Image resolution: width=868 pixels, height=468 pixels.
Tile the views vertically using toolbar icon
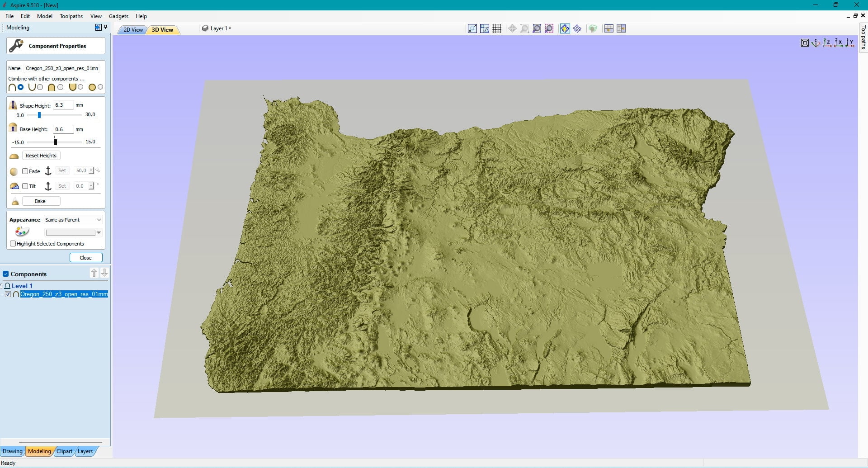coord(621,28)
